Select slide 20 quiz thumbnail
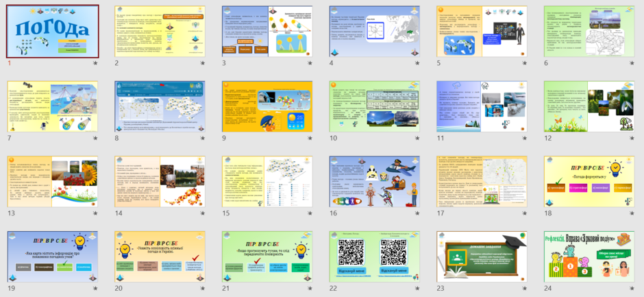Viewport: 644px width, 297px height. pyautogui.click(x=160, y=257)
